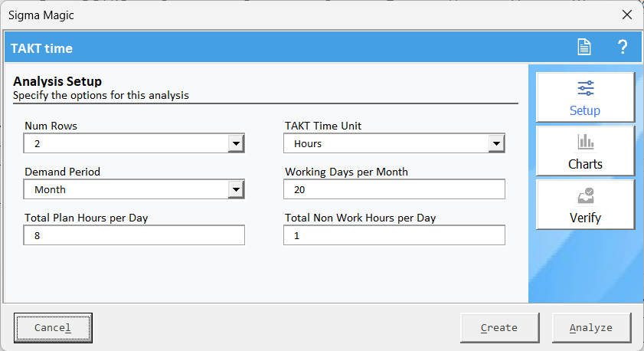Image resolution: width=644 pixels, height=351 pixels.
Task: Go to the Verify tab
Action: pyautogui.click(x=585, y=205)
